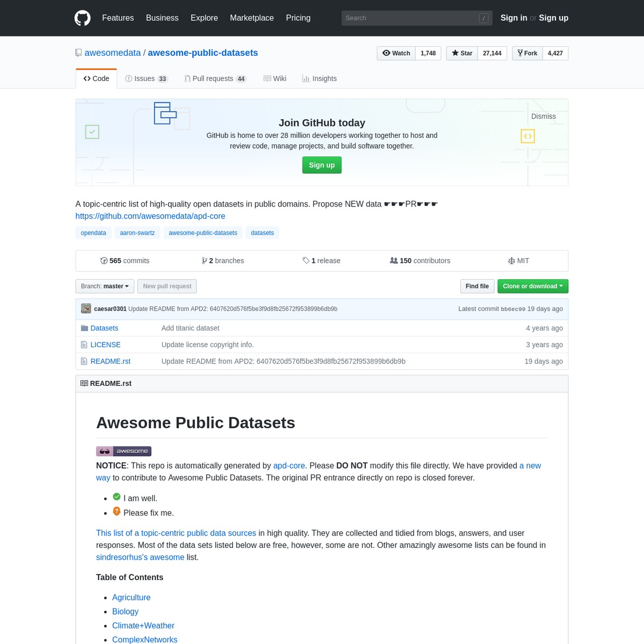Open the 'Add titanic dataset' commit message
Viewport: 644px width, 644px height.
[x=191, y=328]
